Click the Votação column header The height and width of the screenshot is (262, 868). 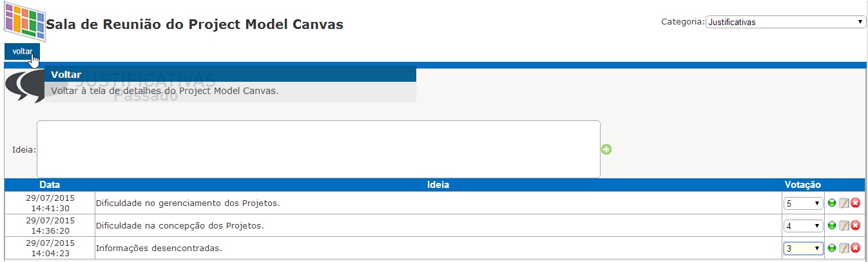pyautogui.click(x=803, y=185)
